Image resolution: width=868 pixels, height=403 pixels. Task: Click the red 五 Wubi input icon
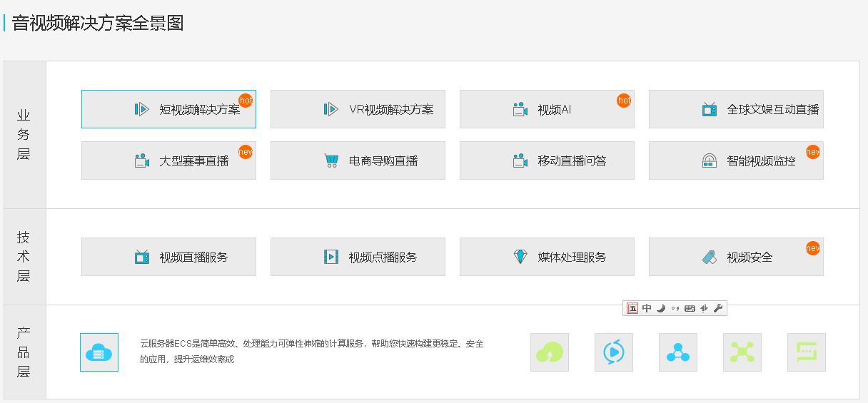click(632, 308)
